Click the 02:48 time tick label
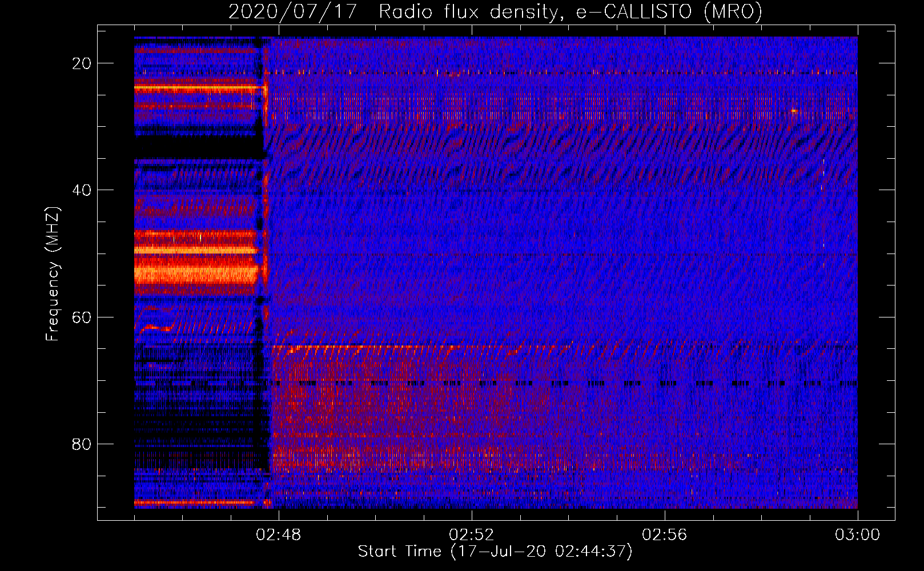This screenshot has height=571, width=924. pyautogui.click(x=279, y=535)
